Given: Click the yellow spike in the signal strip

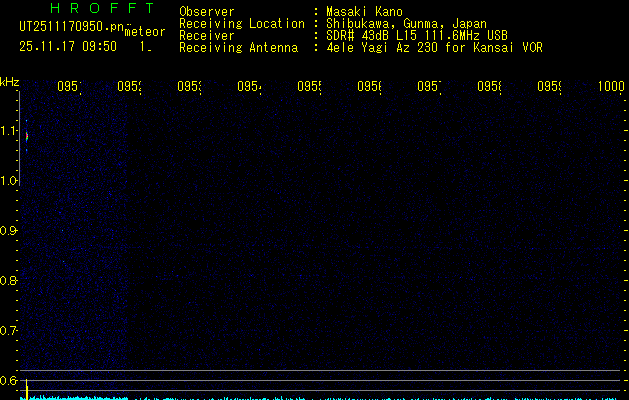Looking at the screenshot, I should pos(26,389).
